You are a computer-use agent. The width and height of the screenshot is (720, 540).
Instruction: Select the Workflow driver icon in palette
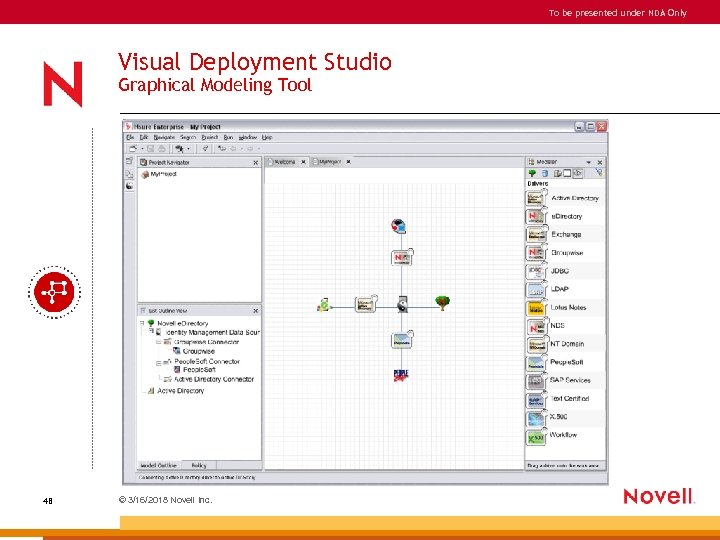535,437
